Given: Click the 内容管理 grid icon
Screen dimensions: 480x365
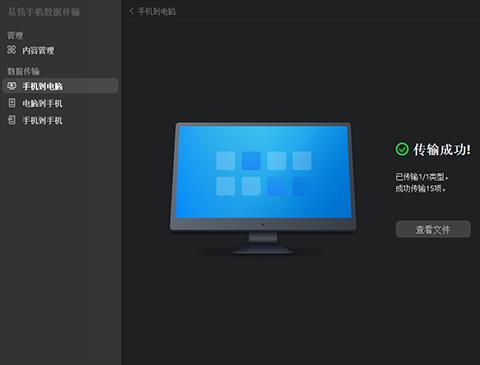Looking at the screenshot, I should tap(12, 50).
